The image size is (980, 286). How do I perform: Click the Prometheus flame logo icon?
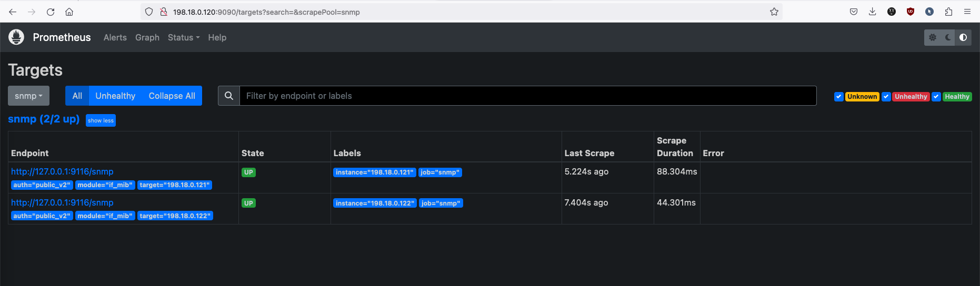click(x=16, y=37)
